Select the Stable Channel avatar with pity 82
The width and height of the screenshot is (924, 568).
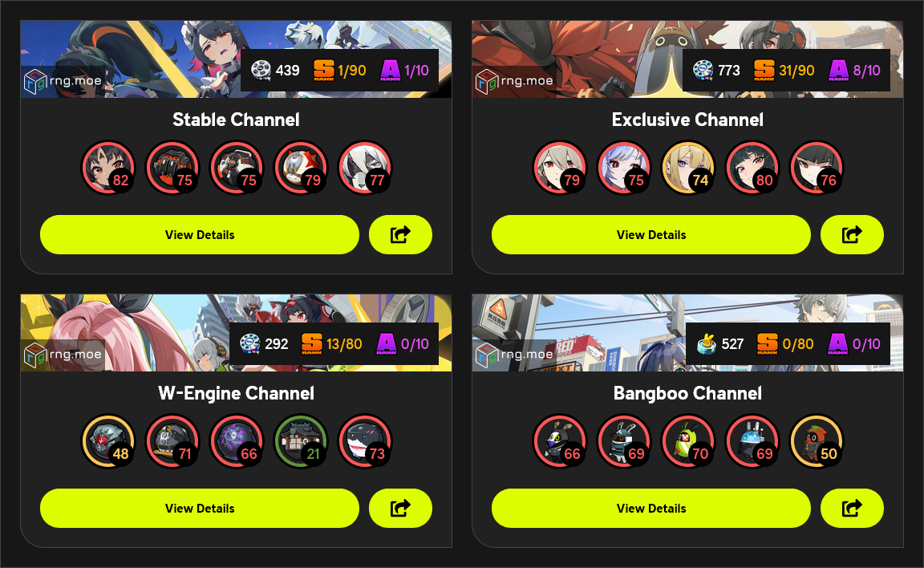(x=108, y=168)
